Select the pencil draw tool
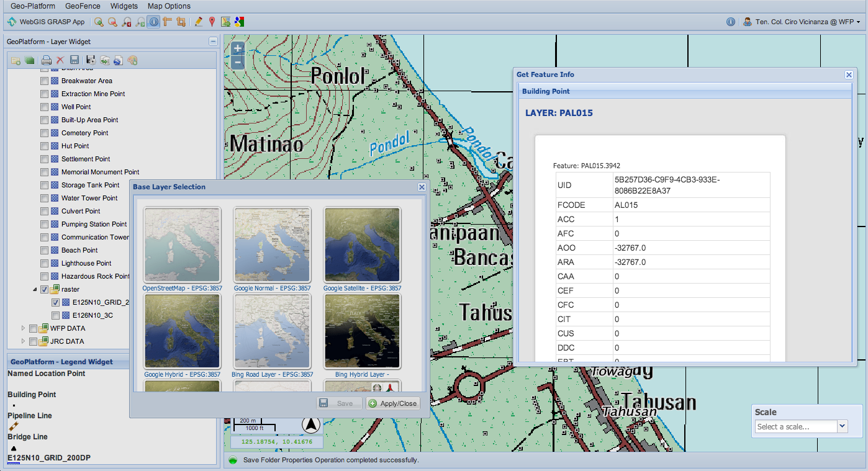 click(x=198, y=22)
